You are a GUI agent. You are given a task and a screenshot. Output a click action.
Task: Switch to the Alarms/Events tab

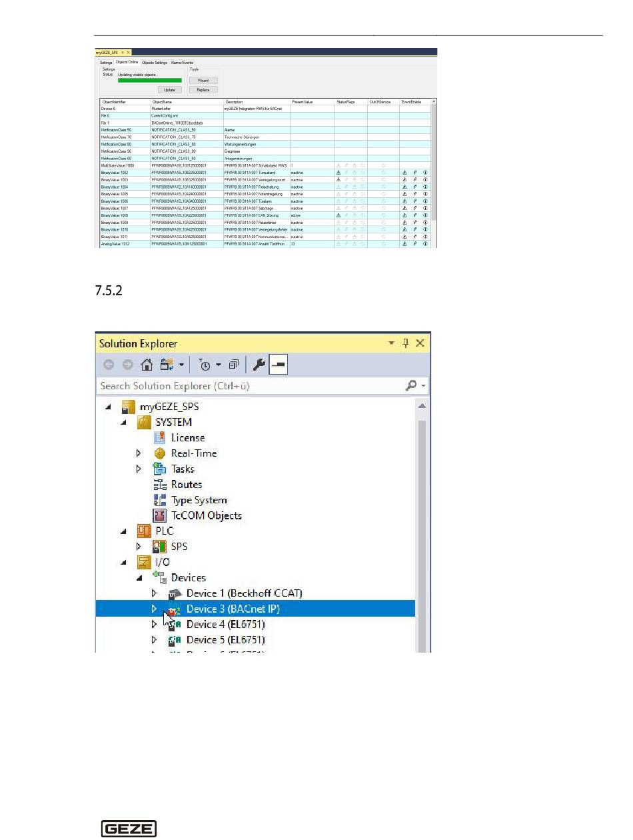pos(182,62)
